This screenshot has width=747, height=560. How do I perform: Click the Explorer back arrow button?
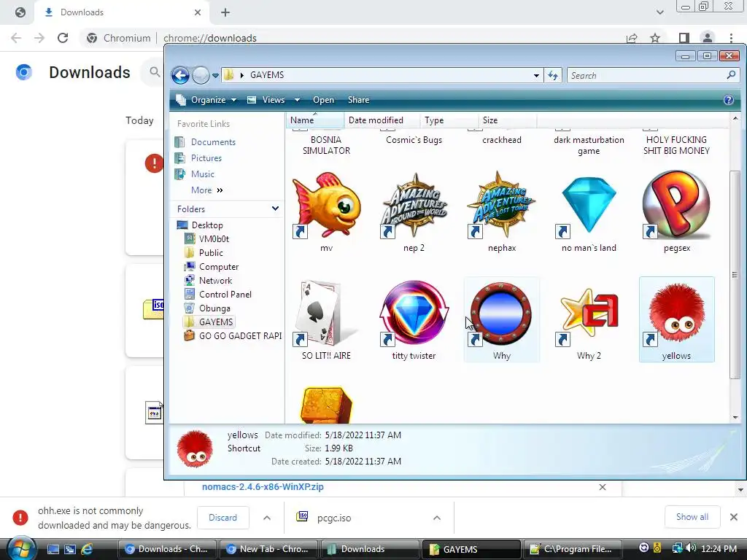(x=181, y=75)
